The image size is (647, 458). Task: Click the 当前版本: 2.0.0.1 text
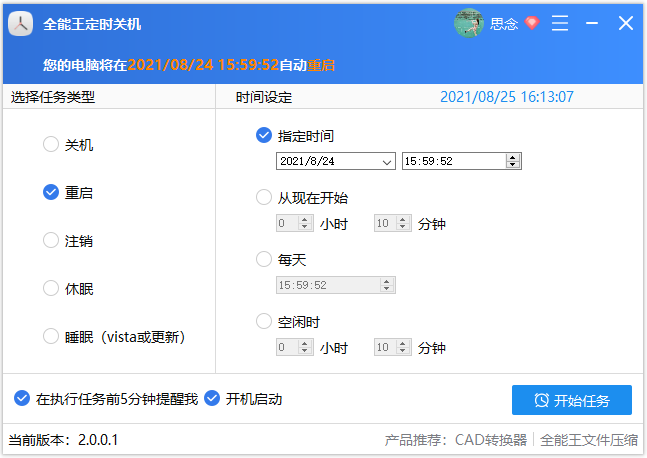(63, 440)
